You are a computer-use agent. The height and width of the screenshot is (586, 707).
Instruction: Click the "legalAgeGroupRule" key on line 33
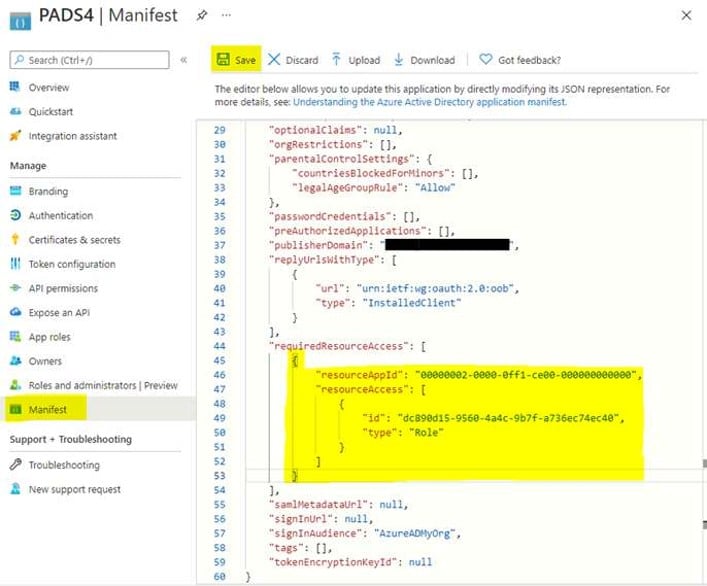[x=347, y=188]
